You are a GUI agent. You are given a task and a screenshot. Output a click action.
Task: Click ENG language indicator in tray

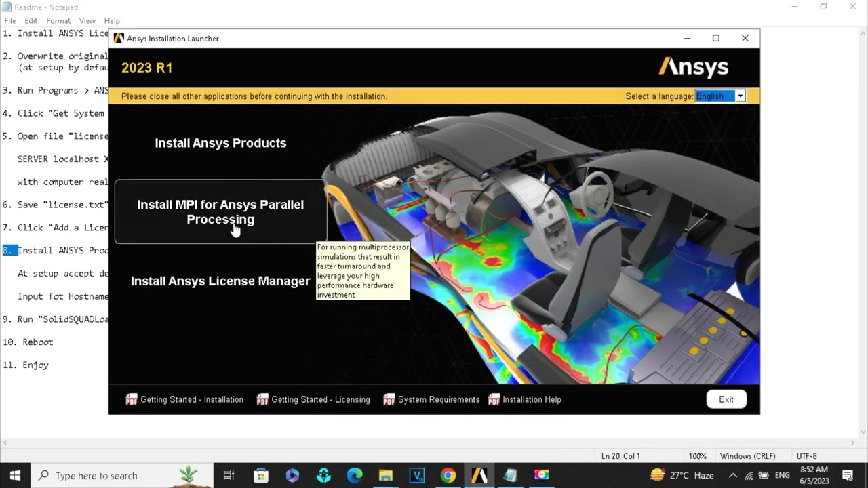point(782,475)
